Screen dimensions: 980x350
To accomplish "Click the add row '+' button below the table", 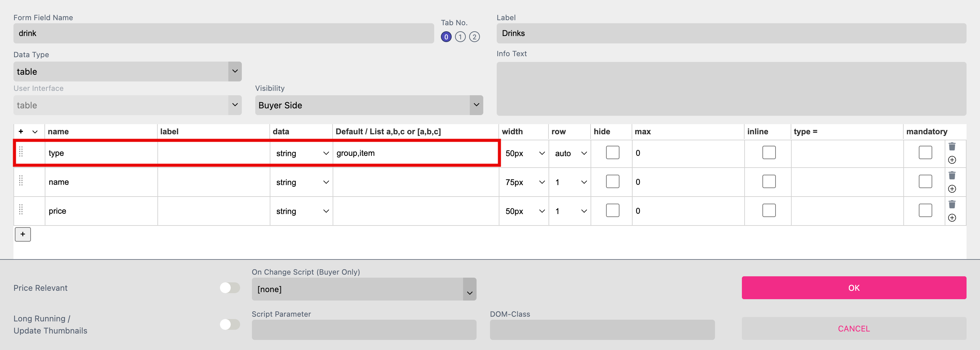I will click(23, 234).
